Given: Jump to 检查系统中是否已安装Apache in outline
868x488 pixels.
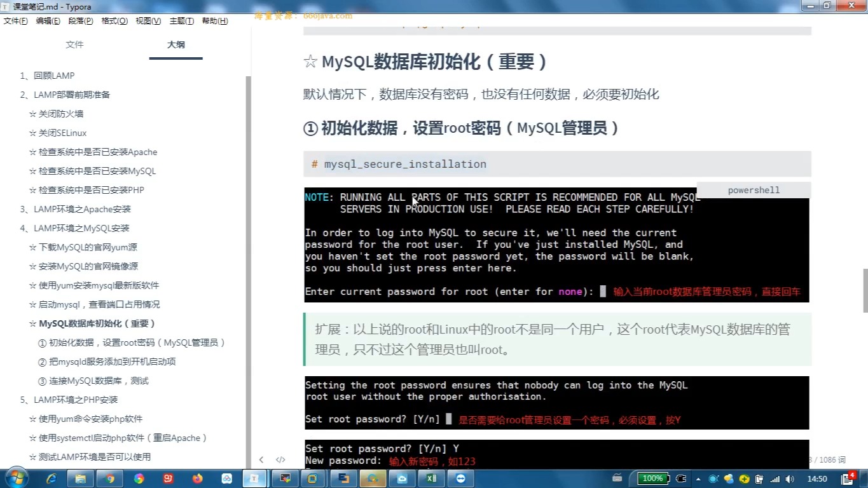Looking at the screenshot, I should pos(93,152).
